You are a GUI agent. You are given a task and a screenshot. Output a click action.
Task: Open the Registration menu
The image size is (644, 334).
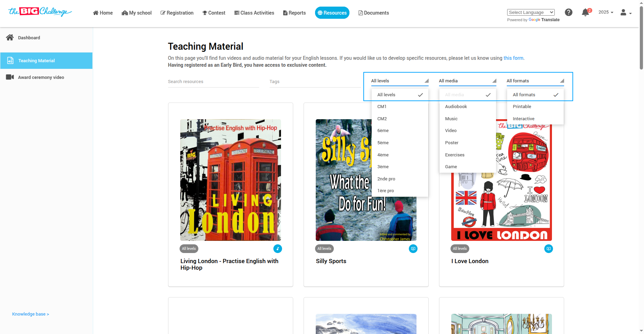point(177,13)
